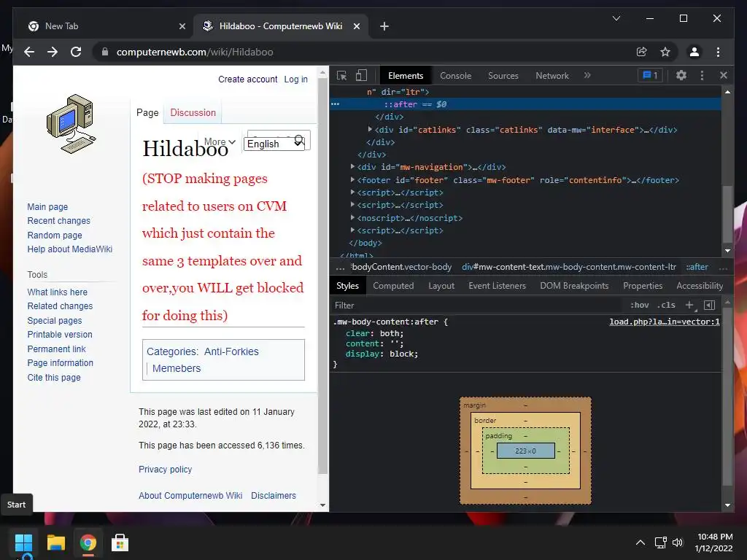747x560 pixels.
Task: Share this page icon in address bar
Action: 642,52
